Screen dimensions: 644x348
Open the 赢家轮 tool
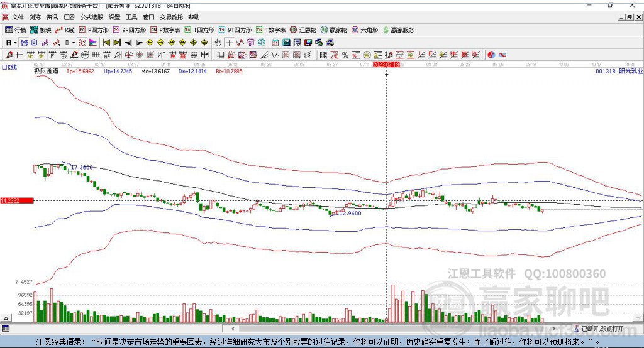tap(334, 30)
